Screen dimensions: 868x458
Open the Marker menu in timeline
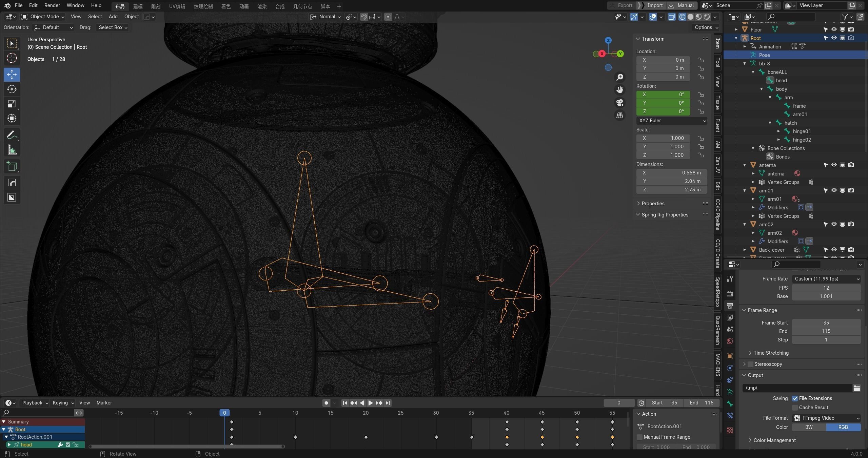click(x=104, y=403)
